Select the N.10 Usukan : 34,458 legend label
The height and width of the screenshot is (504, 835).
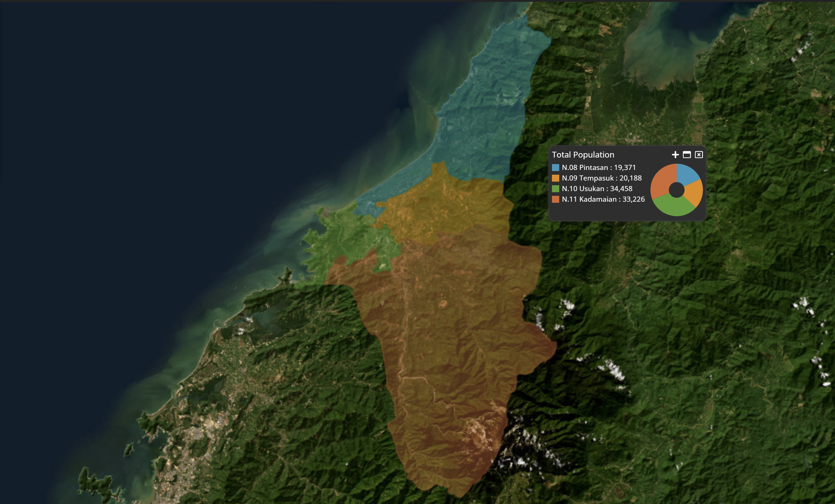tap(597, 189)
